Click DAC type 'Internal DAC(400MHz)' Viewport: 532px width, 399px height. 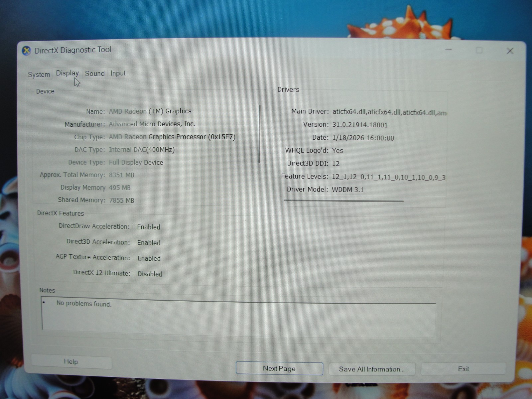142,150
